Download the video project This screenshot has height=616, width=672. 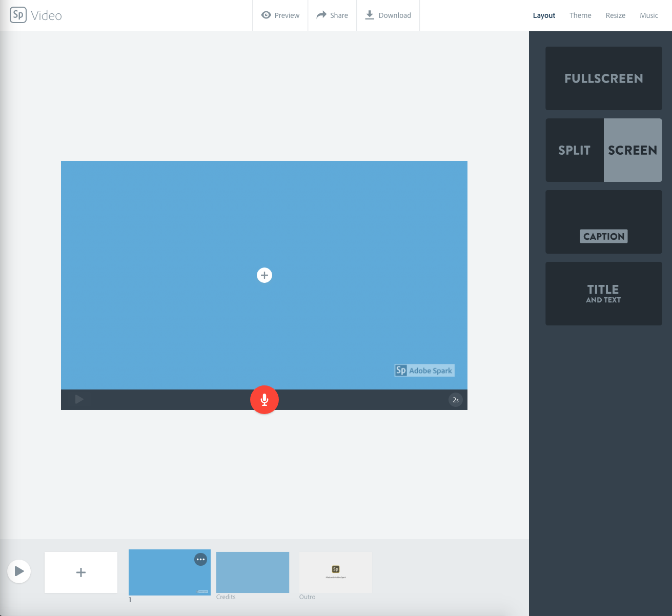click(x=388, y=15)
